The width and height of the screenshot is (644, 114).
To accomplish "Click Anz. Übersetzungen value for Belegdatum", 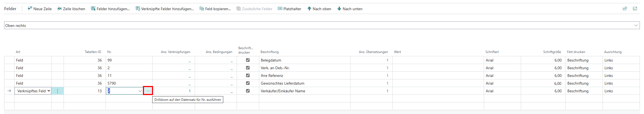I will 387,60.
